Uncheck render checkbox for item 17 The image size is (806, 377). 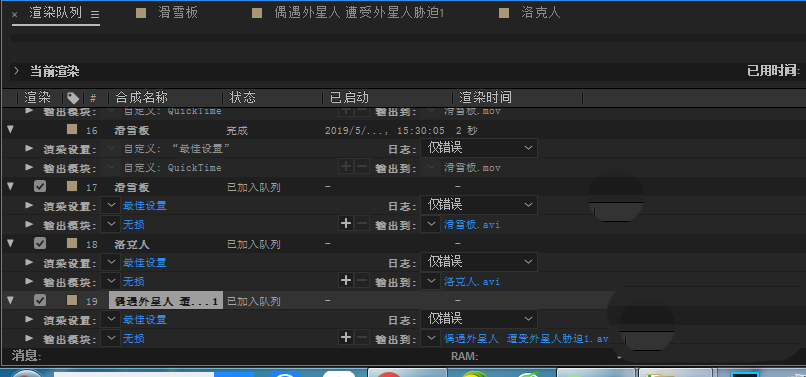coord(40,186)
